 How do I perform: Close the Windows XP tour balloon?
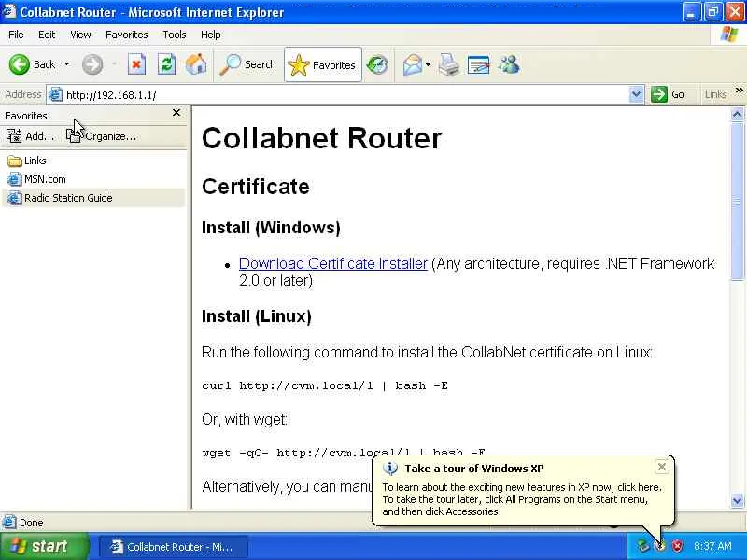[662, 467]
